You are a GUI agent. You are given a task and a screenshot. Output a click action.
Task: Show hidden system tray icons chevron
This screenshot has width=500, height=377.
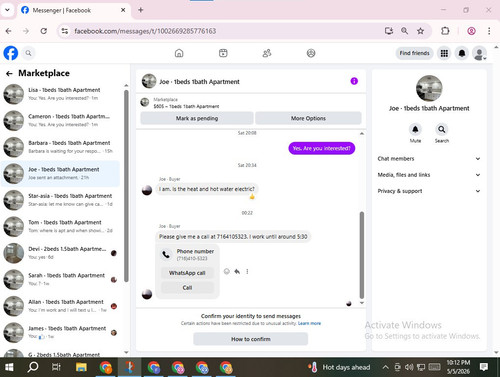(385, 367)
